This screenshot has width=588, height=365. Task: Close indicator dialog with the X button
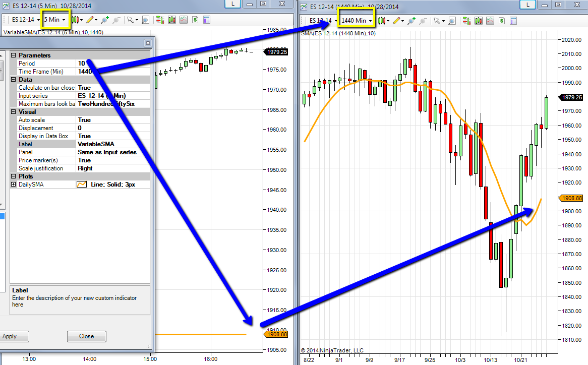[x=148, y=43]
